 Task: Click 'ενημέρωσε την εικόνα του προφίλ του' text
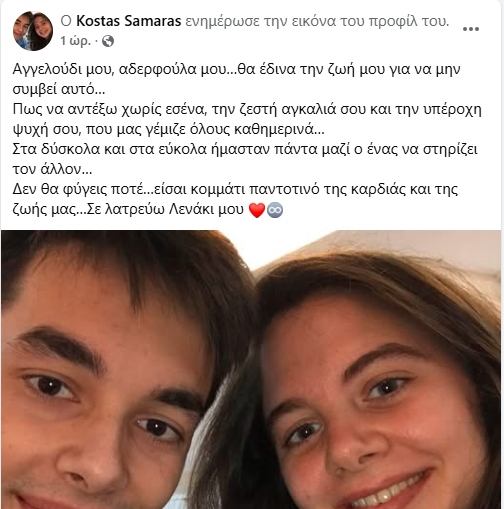317,21
